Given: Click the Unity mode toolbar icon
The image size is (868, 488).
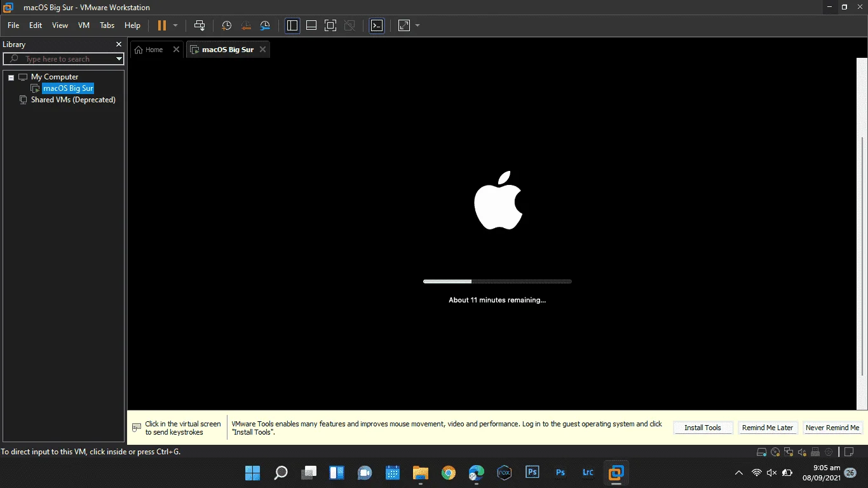Looking at the screenshot, I should point(349,25).
